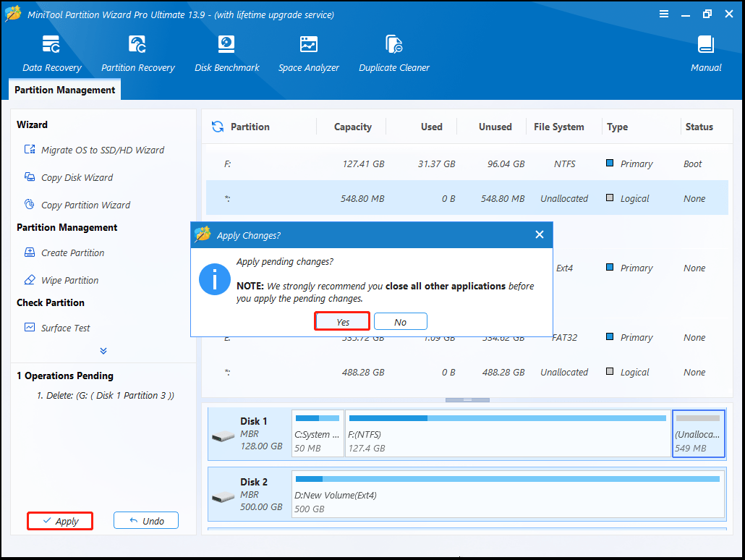This screenshot has width=745, height=560.
Task: Click the Disk 1 label in disk map
Action: click(254, 420)
